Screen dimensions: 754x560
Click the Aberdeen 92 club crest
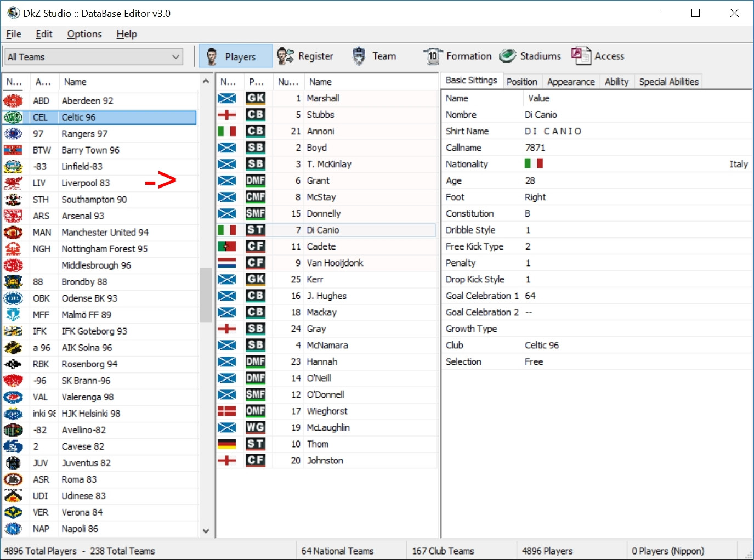13,101
